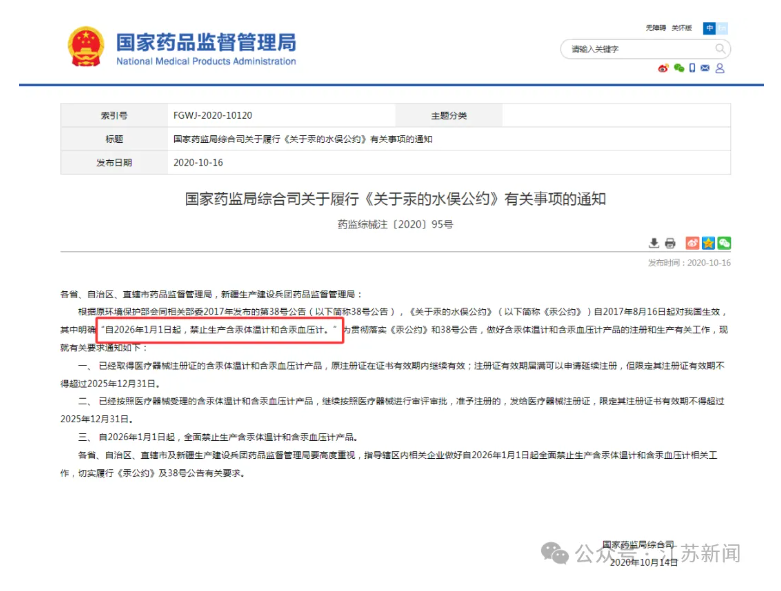Click the search magnifier icon
This screenshot has width=781, height=591.
pos(720,48)
